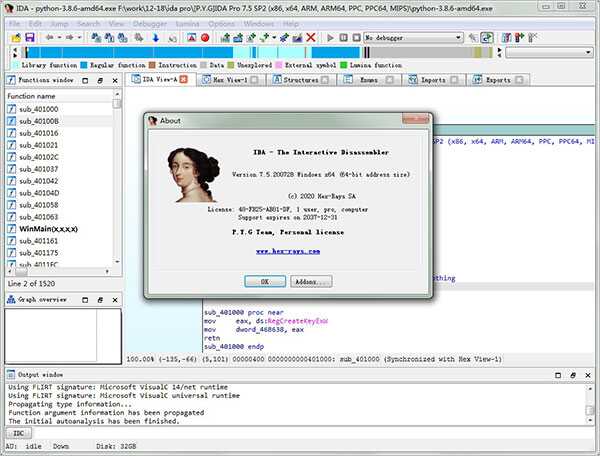Switch to the Structures tab
The image size is (600, 456).
(x=300, y=79)
